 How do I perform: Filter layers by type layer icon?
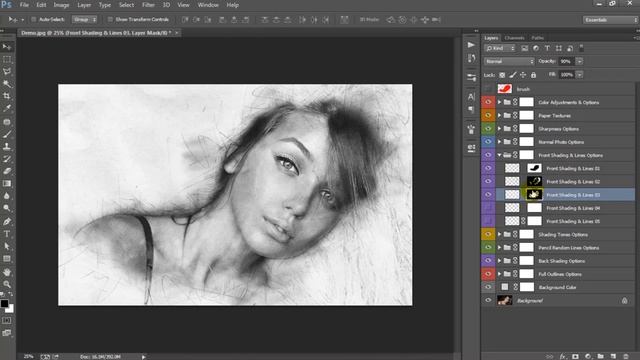coord(547,48)
